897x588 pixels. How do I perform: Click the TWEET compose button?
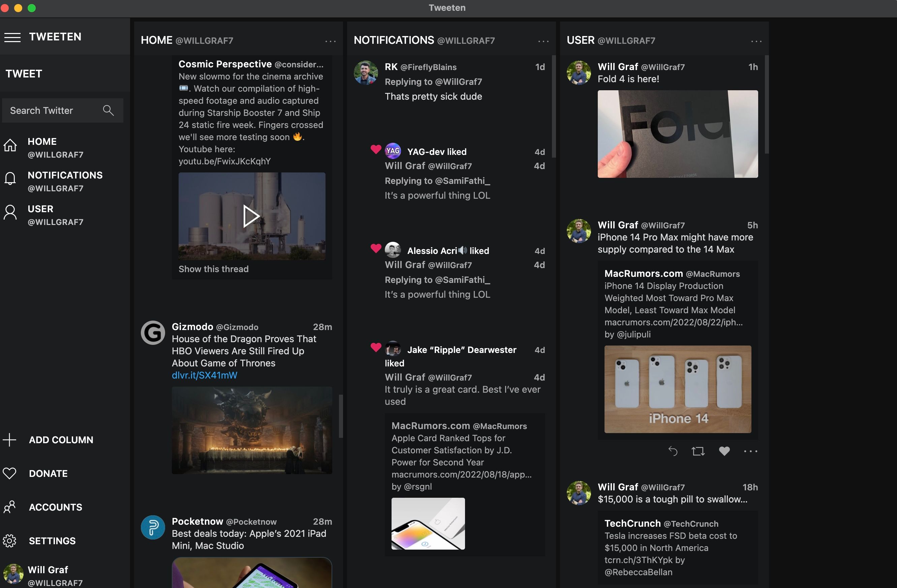pos(65,73)
